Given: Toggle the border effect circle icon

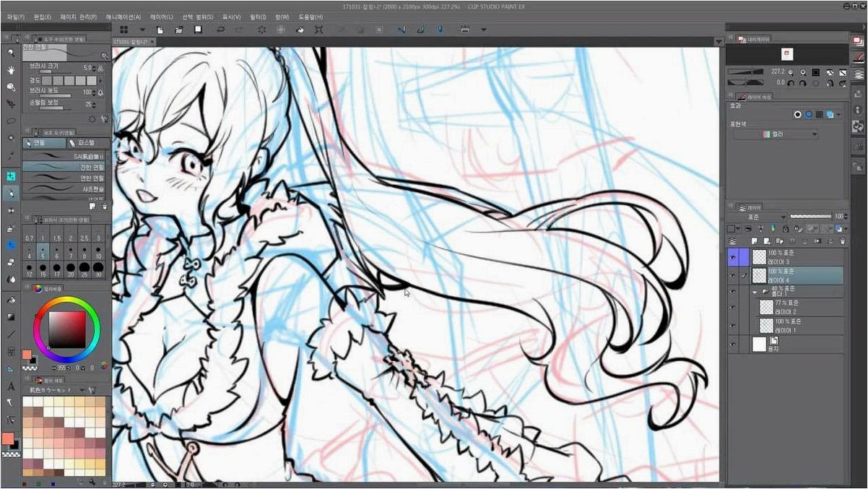Looking at the screenshot, I should [798, 114].
